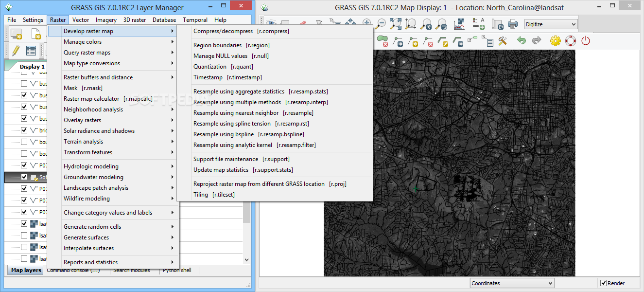Choose Region boundaries [r.region]
The height and width of the screenshot is (292, 644).
click(275, 45)
